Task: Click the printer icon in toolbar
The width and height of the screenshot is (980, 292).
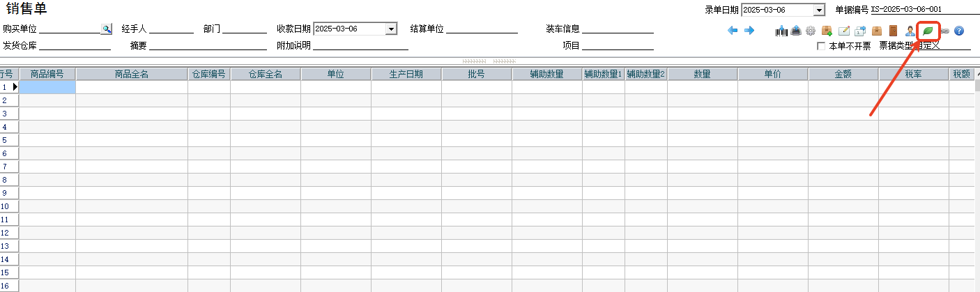Action: coord(796,31)
